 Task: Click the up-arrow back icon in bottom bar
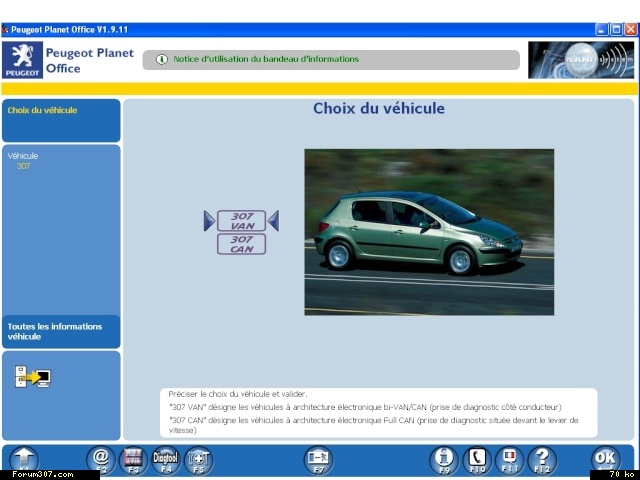point(24,460)
